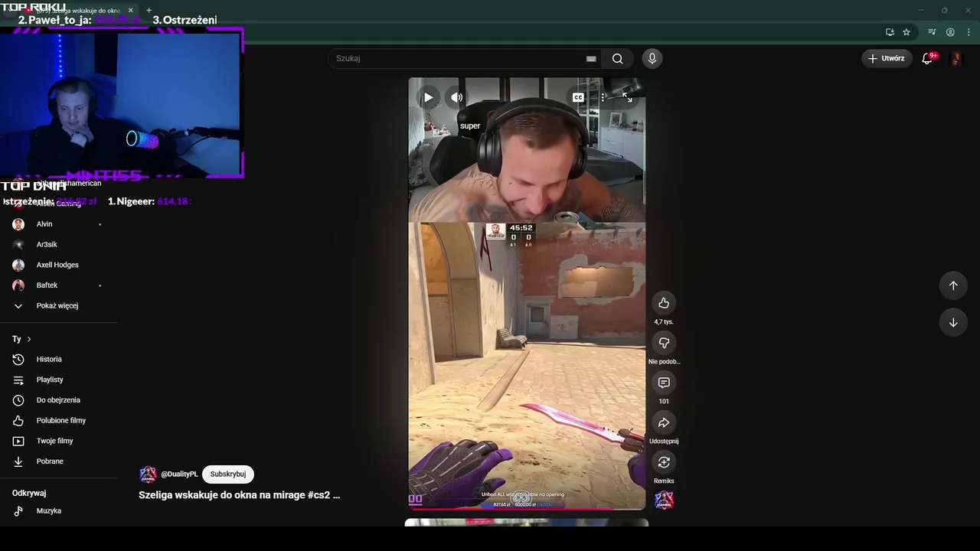Expand the Short to fullscreen
980x551 pixels.
click(x=627, y=97)
